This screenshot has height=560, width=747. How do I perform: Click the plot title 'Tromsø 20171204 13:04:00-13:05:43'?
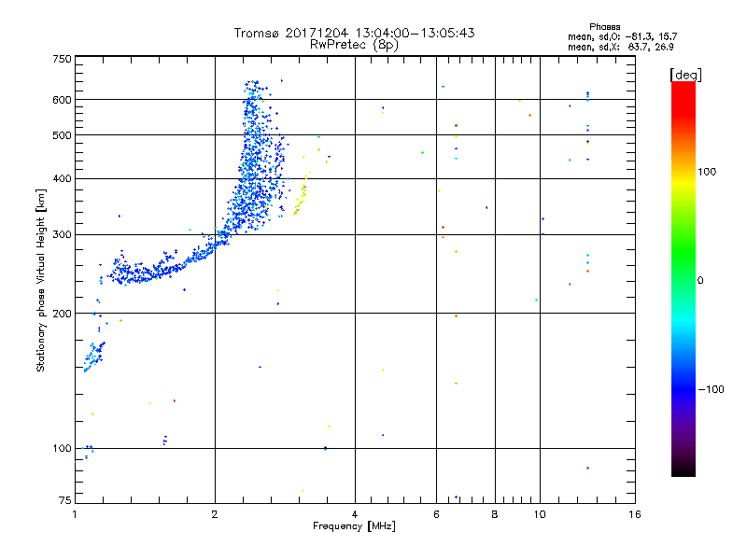tap(354, 33)
